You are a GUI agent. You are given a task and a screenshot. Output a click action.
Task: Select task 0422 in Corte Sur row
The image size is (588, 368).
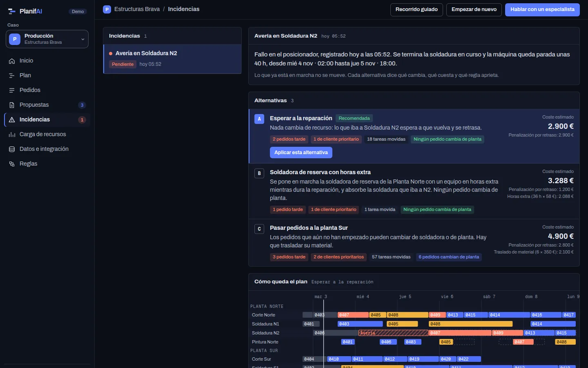469,359
